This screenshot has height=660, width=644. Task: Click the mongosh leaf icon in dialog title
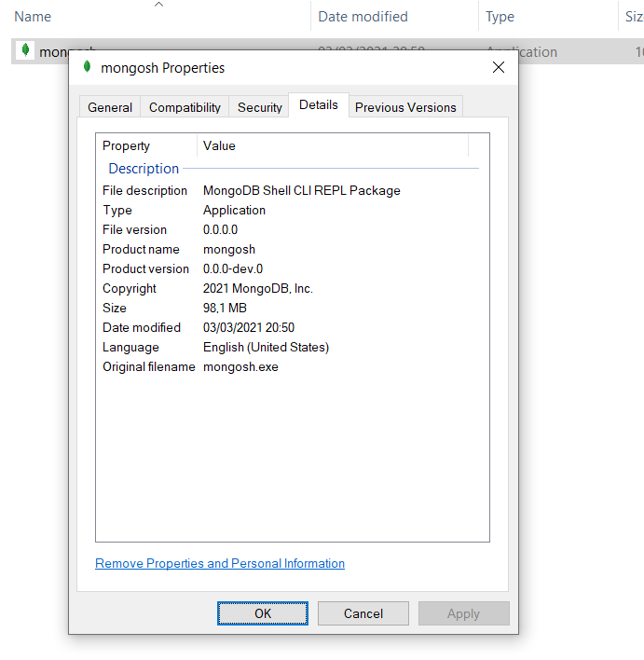87,66
